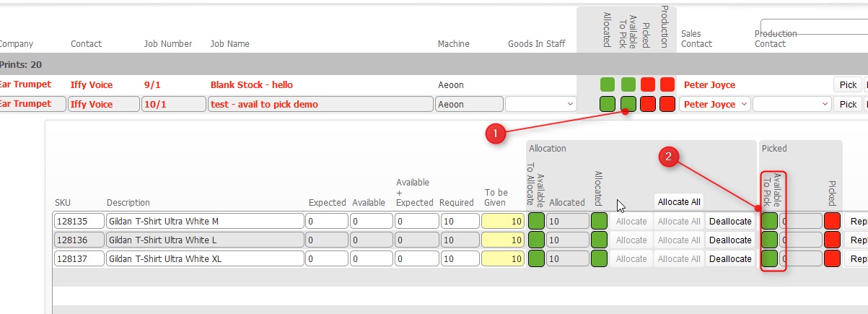868x314 pixels.
Task: Click green Allocated status square for job 9/1
Action: pos(608,84)
